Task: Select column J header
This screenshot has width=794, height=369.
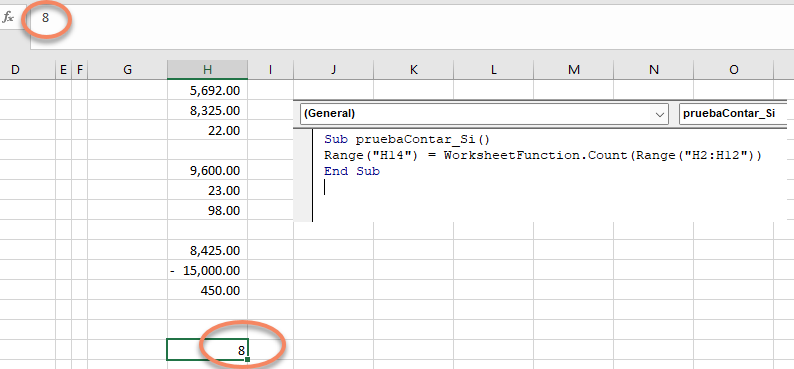Action: [x=333, y=70]
